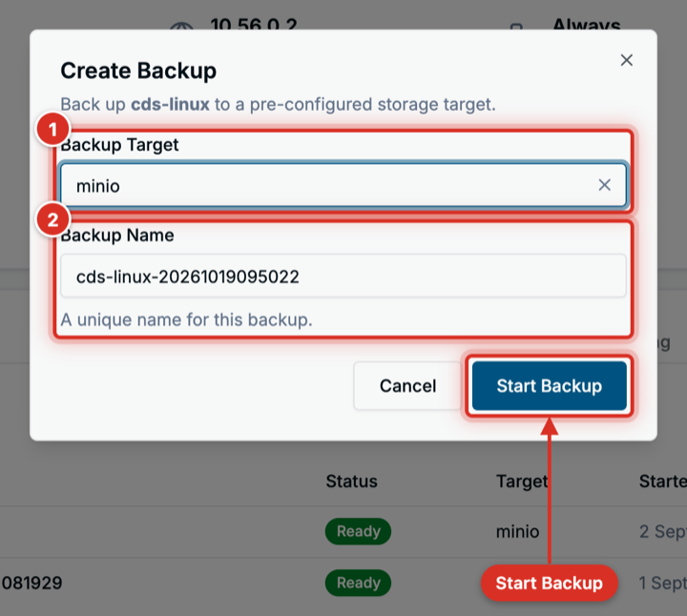The image size is (687, 616).
Task: Click the Backup Name input field
Action: pos(343,276)
